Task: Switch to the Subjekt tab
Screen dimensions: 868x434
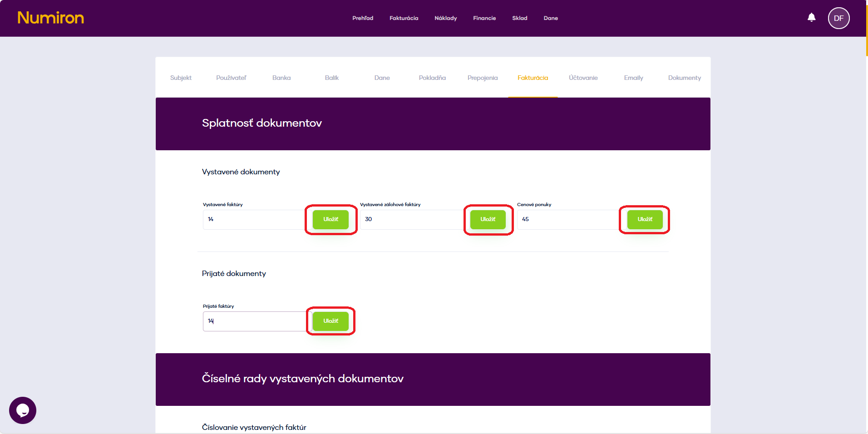Action: (181, 78)
